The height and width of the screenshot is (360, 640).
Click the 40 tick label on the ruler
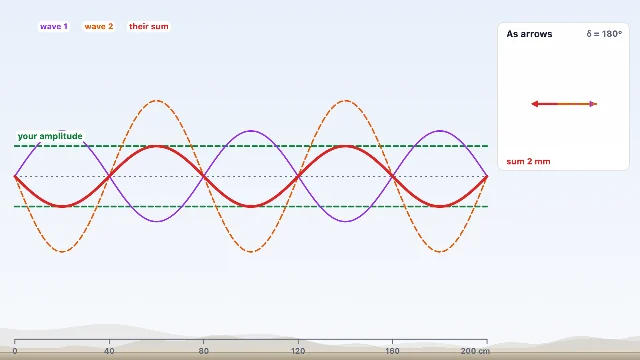pos(109,351)
